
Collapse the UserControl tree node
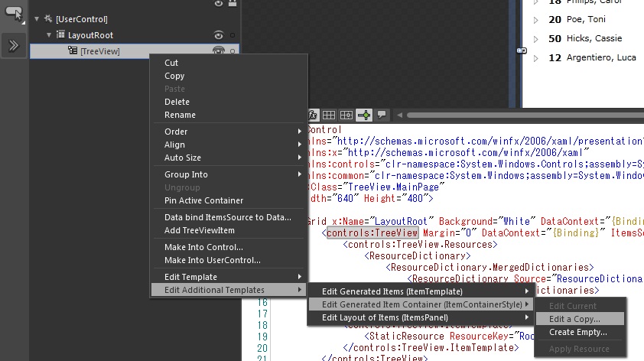(37, 19)
